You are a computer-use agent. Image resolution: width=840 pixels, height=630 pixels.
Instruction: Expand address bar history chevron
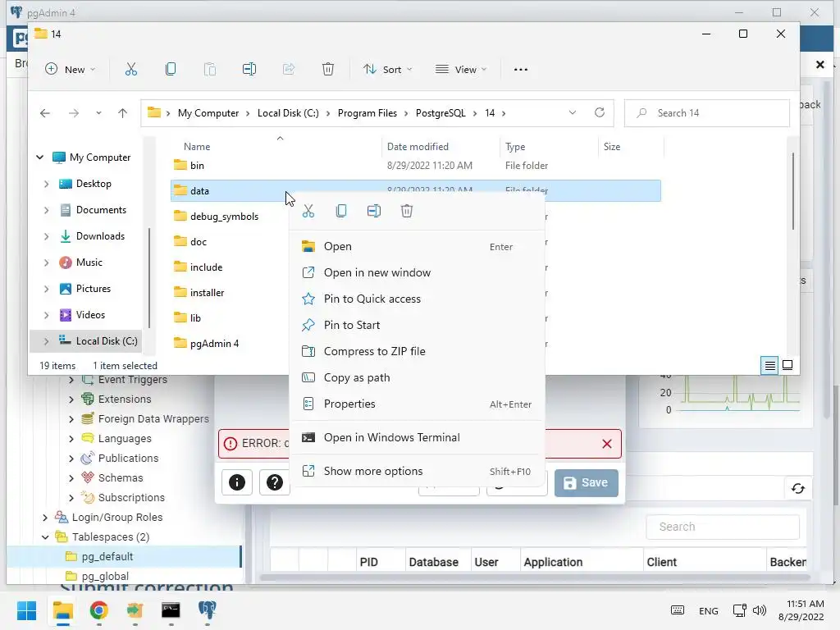[572, 112]
